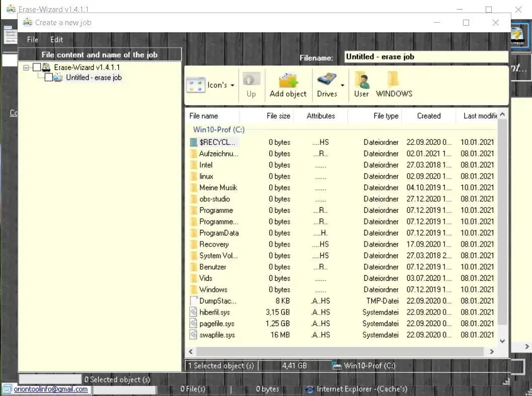Check the Untitled - erase job checkbox

(x=48, y=77)
